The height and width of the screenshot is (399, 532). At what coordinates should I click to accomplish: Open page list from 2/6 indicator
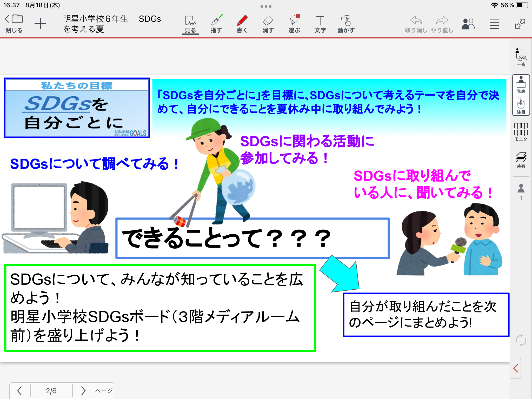coord(51,390)
